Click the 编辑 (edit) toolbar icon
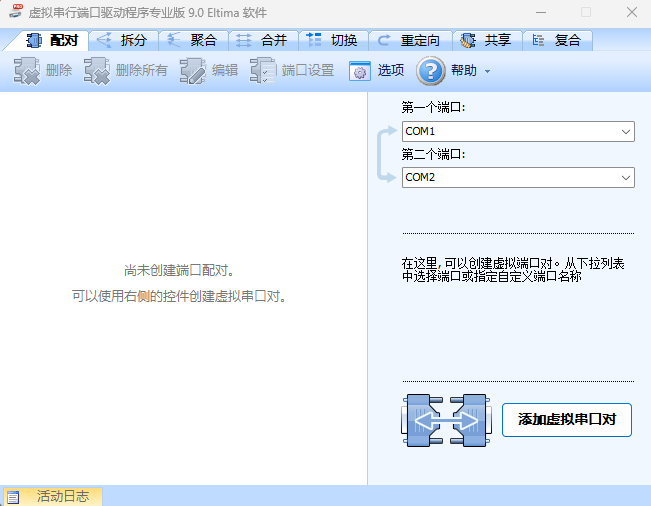This screenshot has height=506, width=651. [193, 71]
